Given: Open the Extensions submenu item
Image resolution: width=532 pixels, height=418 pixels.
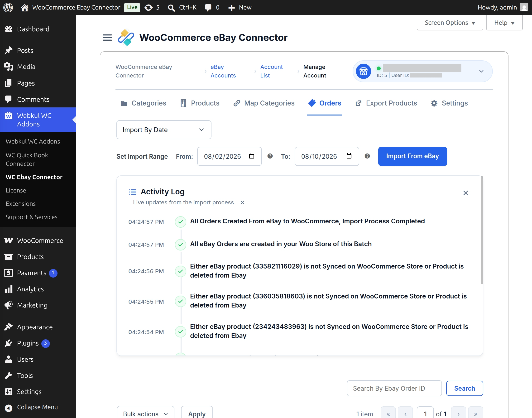Looking at the screenshot, I should pos(21,204).
